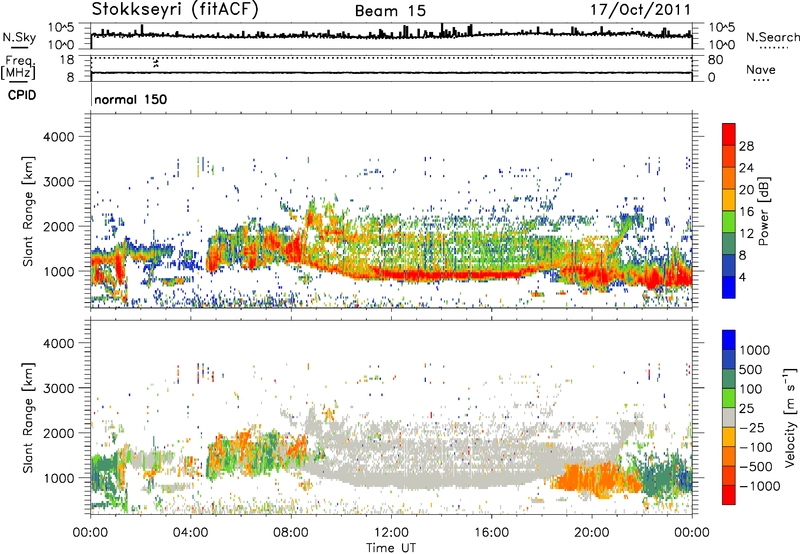Click the '08:00' time axis tick label
Image resolution: width=800 pixels, height=554 pixels.
point(291,533)
